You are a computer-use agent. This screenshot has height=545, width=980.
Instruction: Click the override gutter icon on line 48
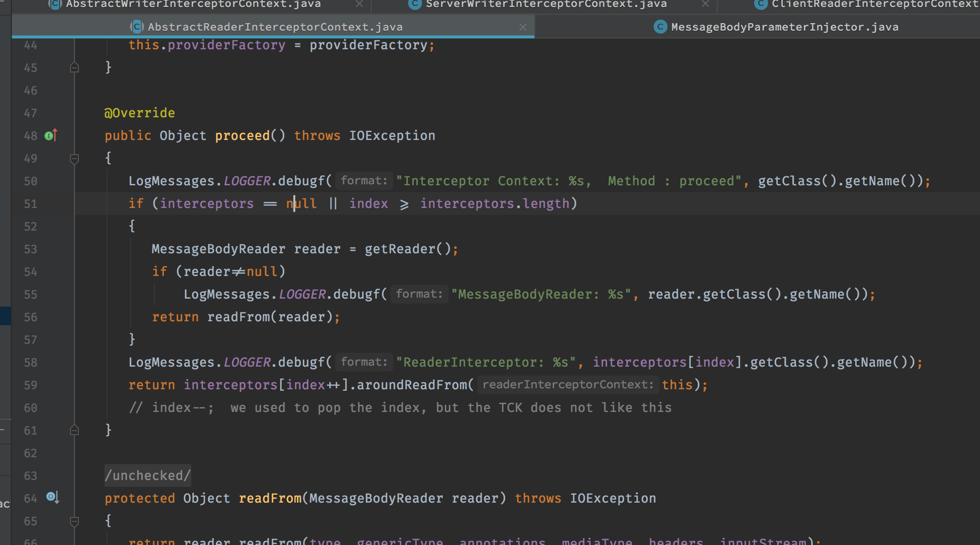point(51,136)
